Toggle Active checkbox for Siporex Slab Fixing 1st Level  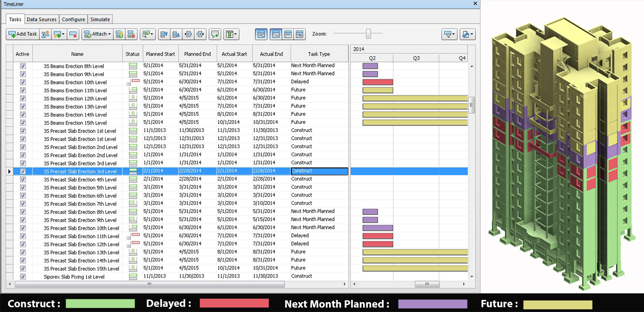tap(23, 277)
